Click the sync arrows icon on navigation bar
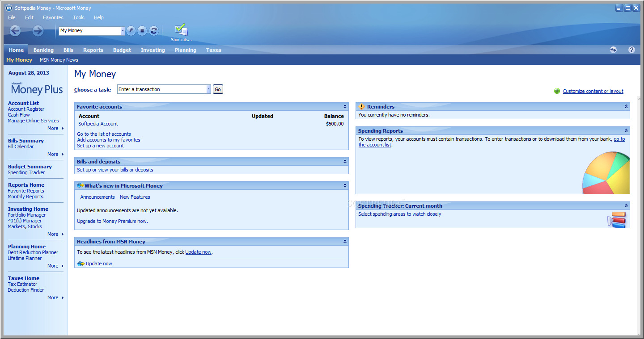 (x=613, y=50)
